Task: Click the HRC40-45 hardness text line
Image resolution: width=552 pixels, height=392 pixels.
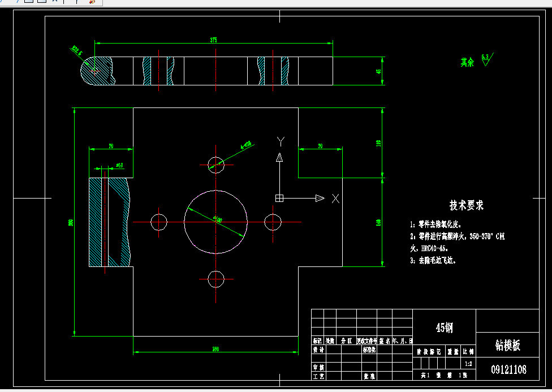Action: pos(429,248)
